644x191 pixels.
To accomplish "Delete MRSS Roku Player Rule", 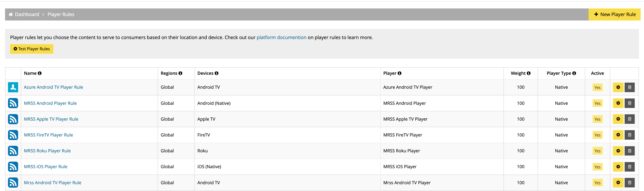I will click(629, 151).
